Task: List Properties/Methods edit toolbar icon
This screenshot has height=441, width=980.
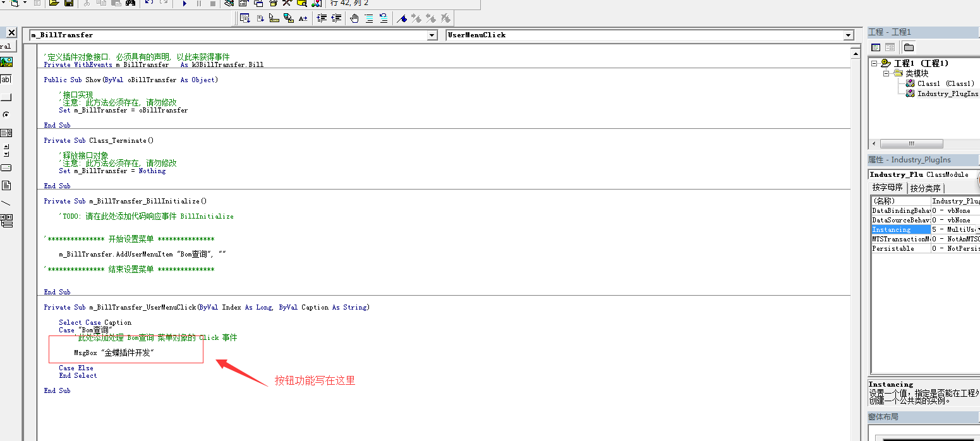Action: point(245,18)
